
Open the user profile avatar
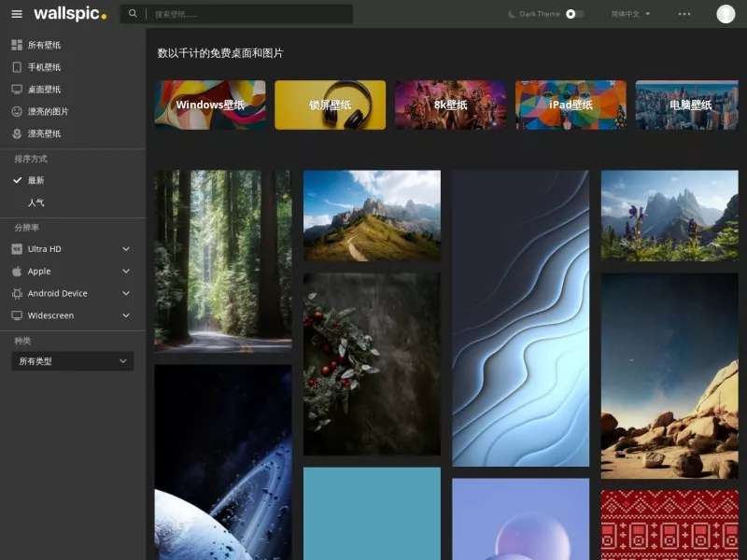click(726, 14)
